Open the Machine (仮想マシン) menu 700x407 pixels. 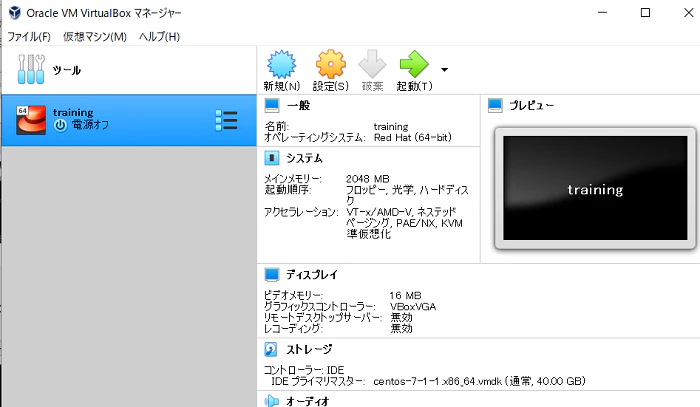coord(95,37)
